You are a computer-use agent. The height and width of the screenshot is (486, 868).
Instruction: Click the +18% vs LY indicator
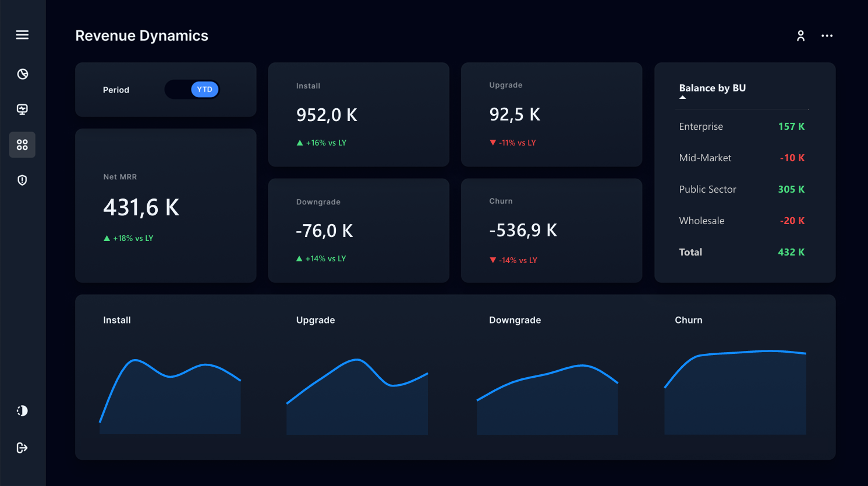point(128,238)
